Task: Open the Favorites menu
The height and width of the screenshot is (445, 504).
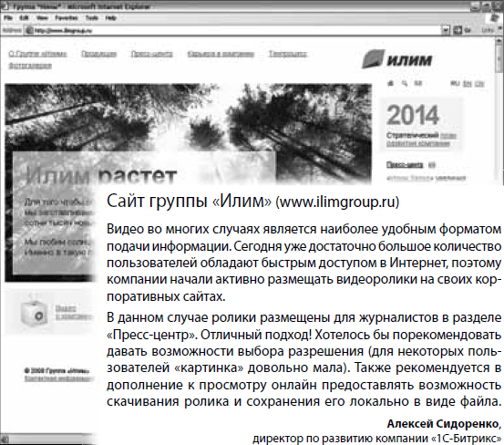Action: pos(67,18)
